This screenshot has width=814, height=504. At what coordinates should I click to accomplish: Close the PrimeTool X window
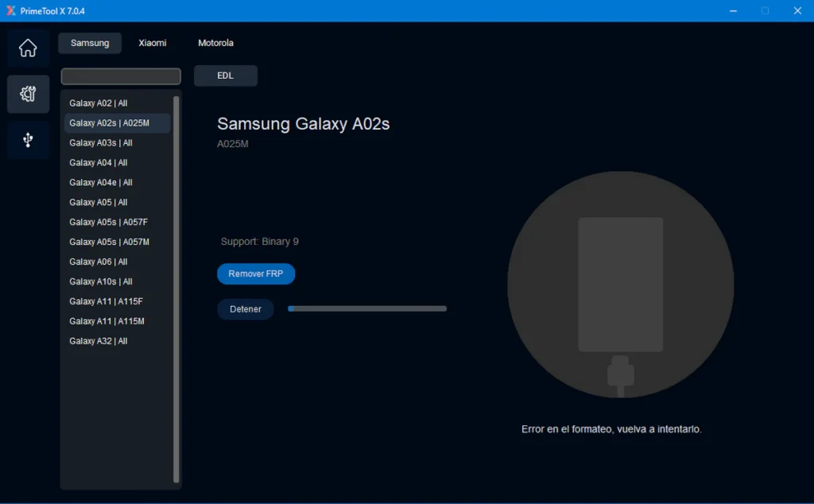click(x=798, y=11)
